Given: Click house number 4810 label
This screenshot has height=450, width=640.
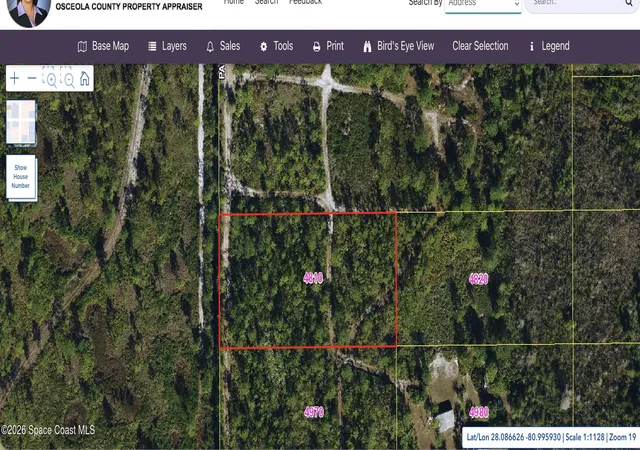Looking at the screenshot, I should [313, 278].
